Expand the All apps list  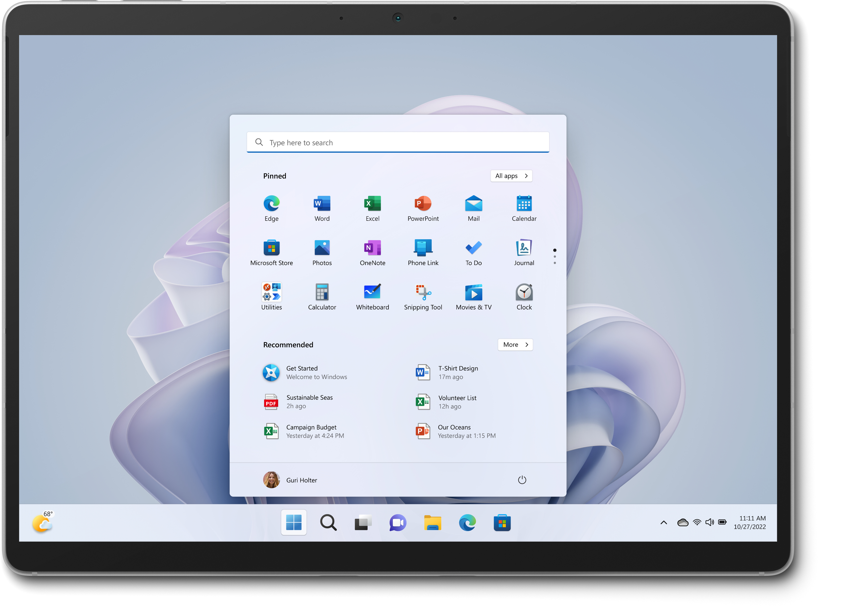[x=511, y=176]
